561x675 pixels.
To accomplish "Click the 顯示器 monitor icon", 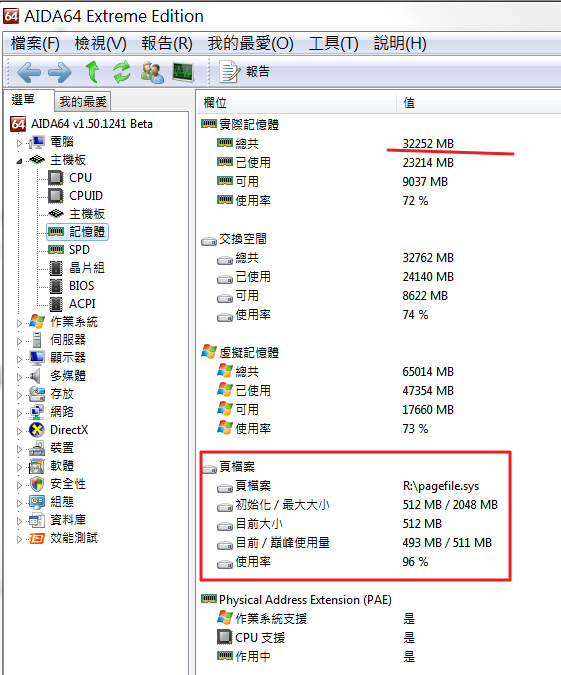I will pyautogui.click(x=37, y=358).
